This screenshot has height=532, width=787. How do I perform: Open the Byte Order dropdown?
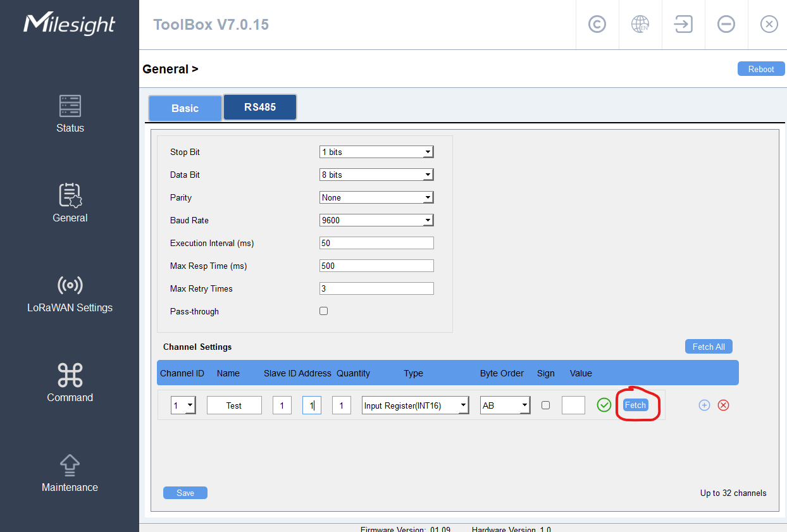505,405
